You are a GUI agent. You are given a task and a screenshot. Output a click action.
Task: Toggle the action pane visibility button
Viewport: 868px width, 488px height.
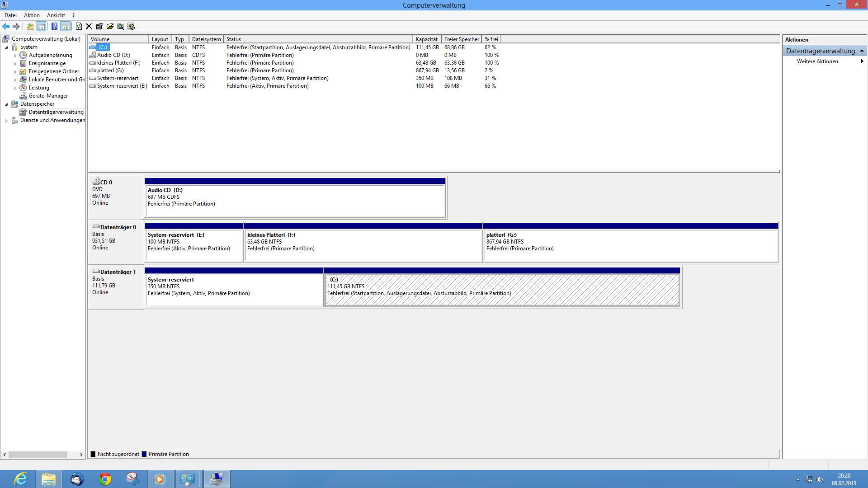tap(66, 26)
